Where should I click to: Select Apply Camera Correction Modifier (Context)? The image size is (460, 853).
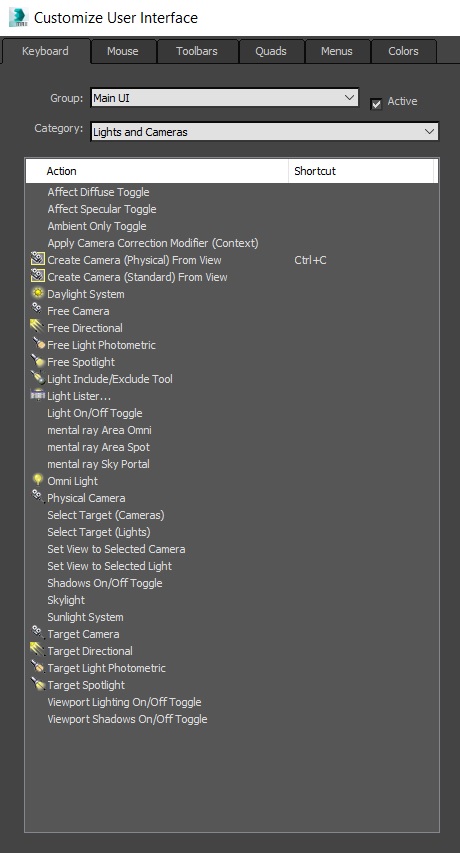tap(153, 243)
